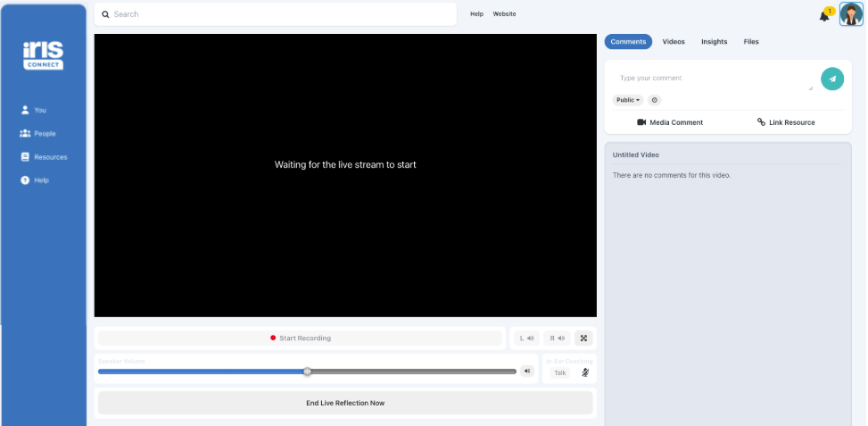Click the user profile avatar
This screenshot has height=426, width=868.
pyautogui.click(x=851, y=14)
